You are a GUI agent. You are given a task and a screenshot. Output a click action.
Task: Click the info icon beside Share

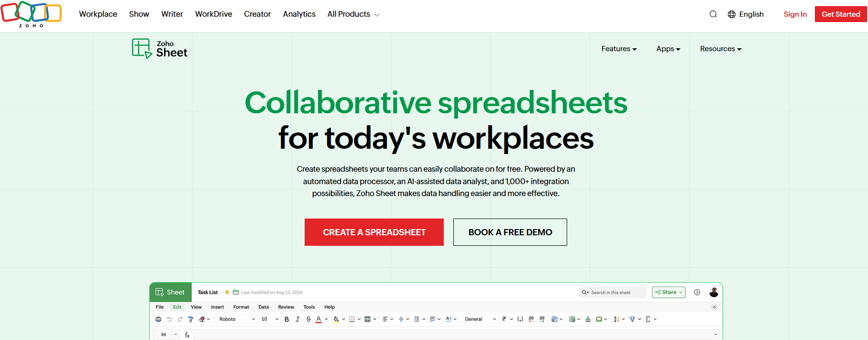click(x=697, y=292)
